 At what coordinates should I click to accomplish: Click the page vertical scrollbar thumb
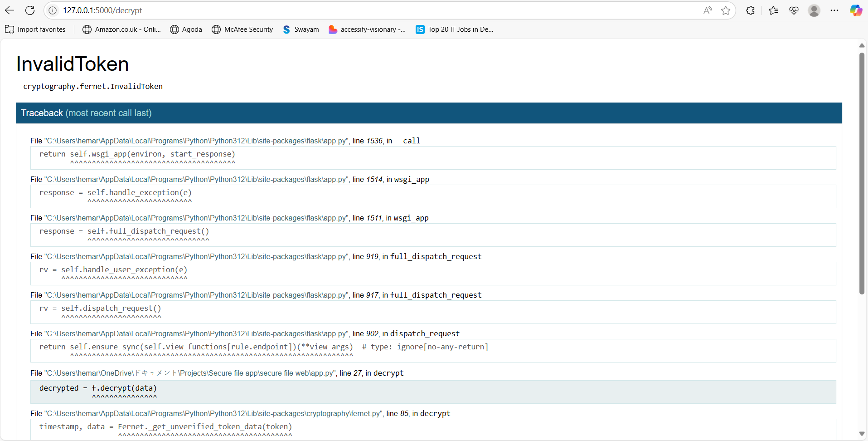(862, 172)
